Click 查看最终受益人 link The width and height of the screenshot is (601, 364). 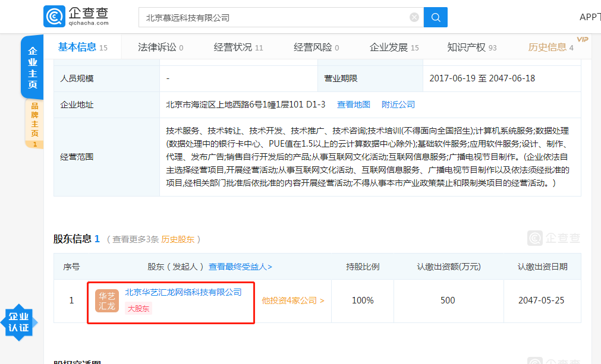[x=240, y=267]
